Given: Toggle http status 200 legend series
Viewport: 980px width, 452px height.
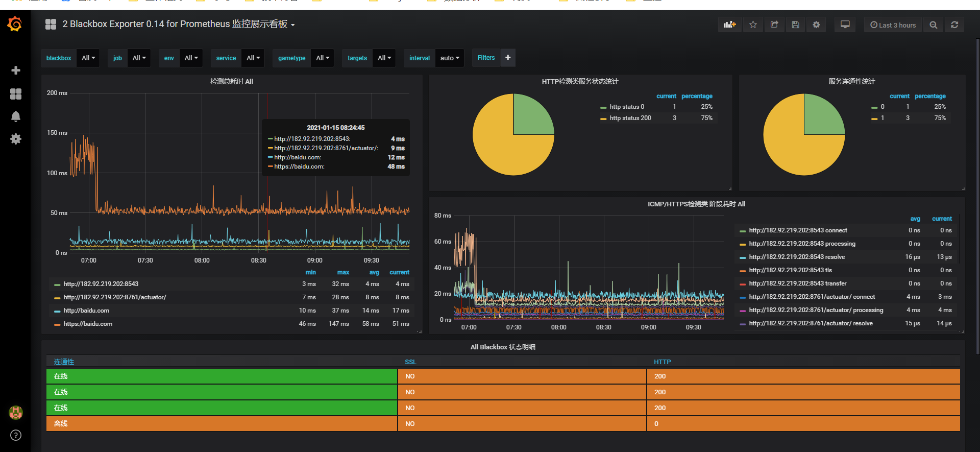Looking at the screenshot, I should tap(630, 118).
